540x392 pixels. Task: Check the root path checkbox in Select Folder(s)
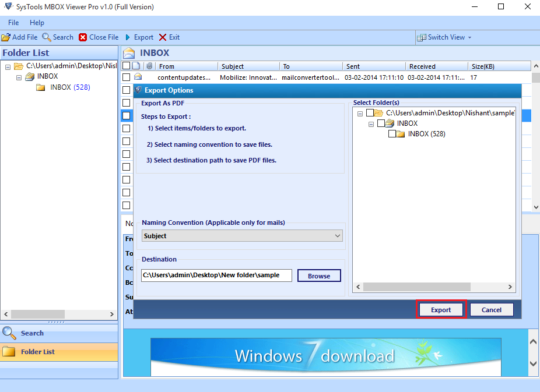[370, 113]
